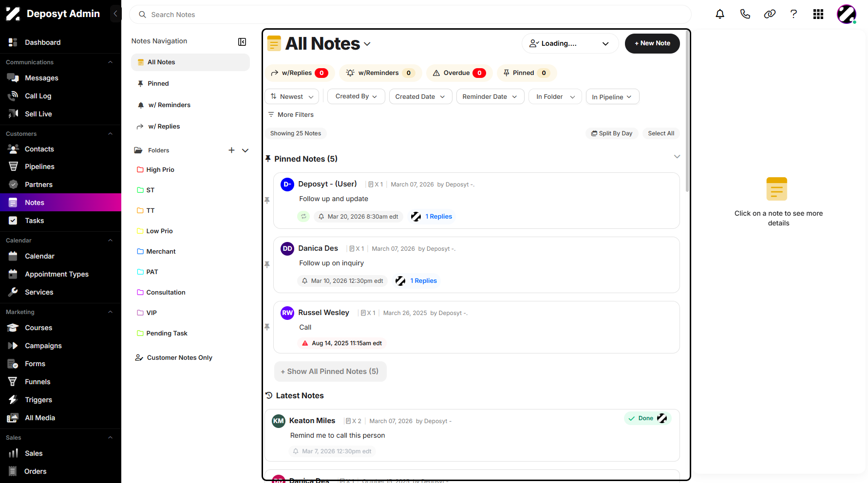Open 1 Replies on Danica Des note

(423, 281)
